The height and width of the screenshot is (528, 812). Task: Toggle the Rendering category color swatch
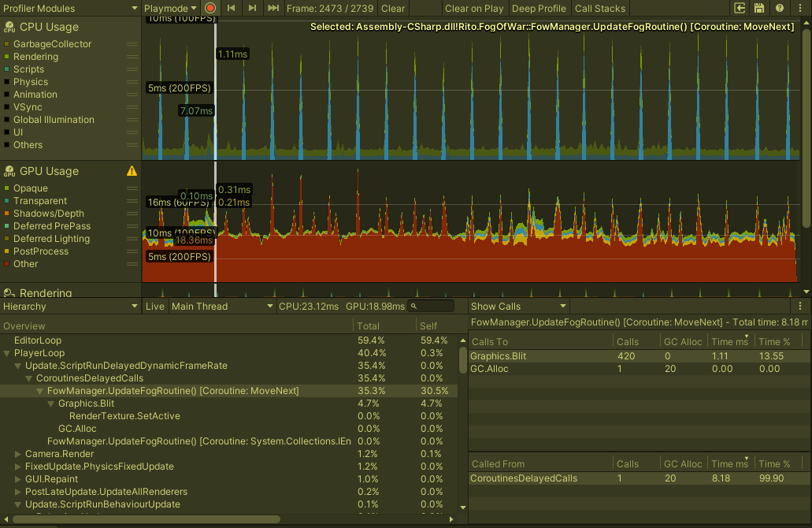(7, 57)
